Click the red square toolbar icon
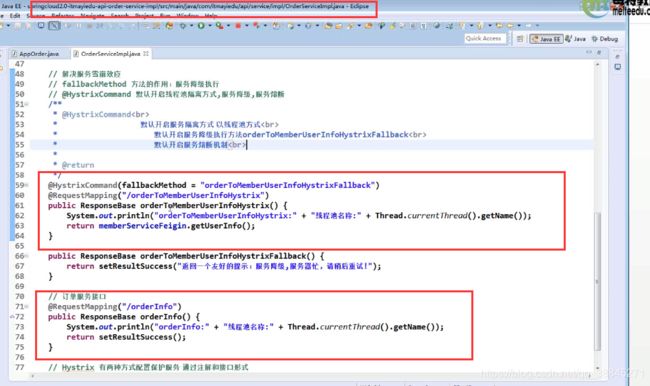 238,26
